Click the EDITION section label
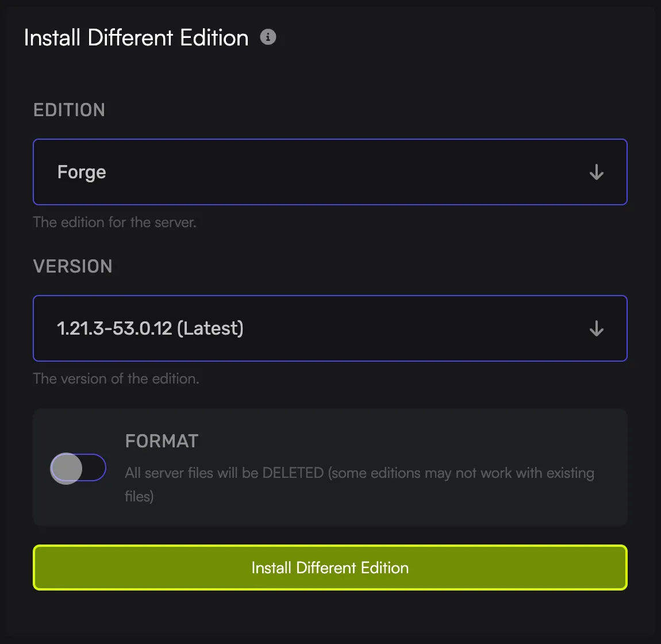This screenshot has width=661, height=644. [69, 109]
